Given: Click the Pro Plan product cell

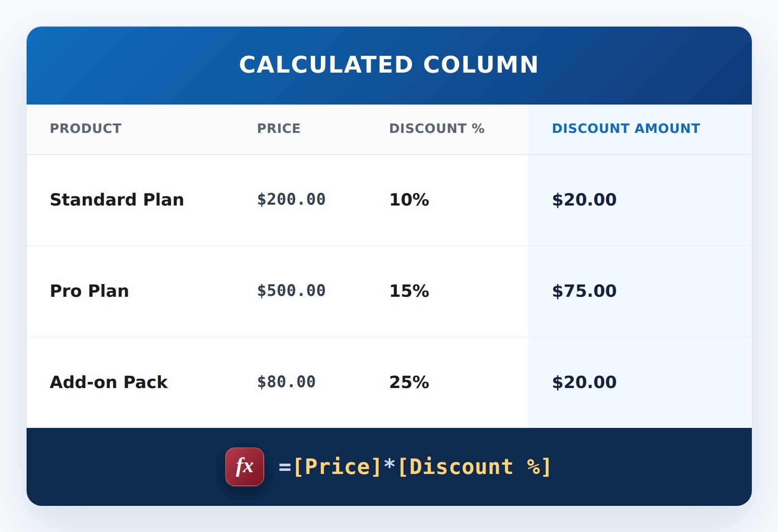Looking at the screenshot, I should click(90, 291).
